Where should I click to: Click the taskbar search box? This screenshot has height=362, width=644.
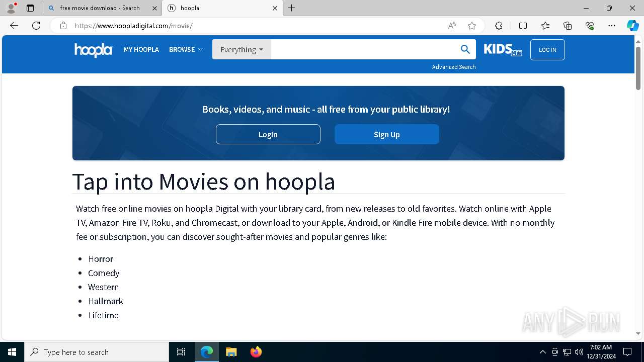pos(97,352)
